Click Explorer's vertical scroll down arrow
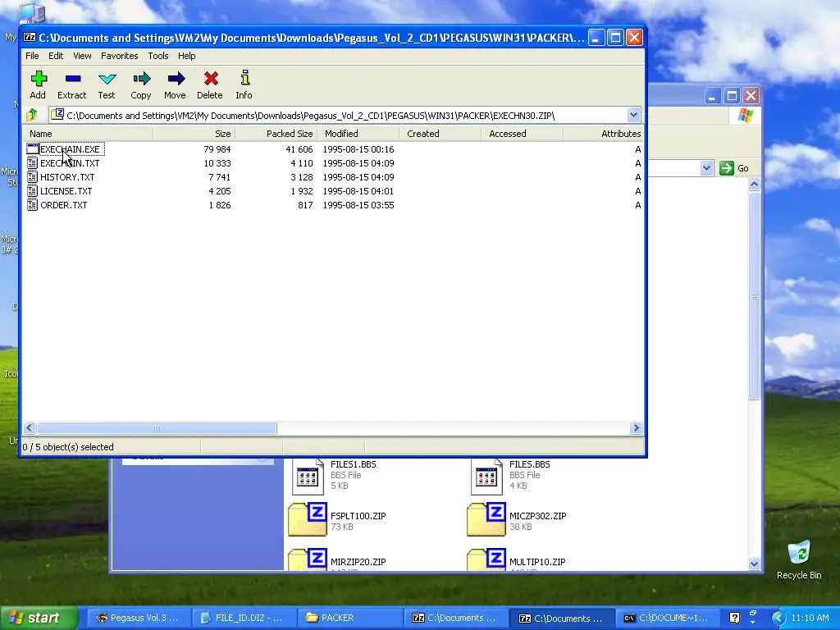The height and width of the screenshot is (630, 840). pos(754,564)
